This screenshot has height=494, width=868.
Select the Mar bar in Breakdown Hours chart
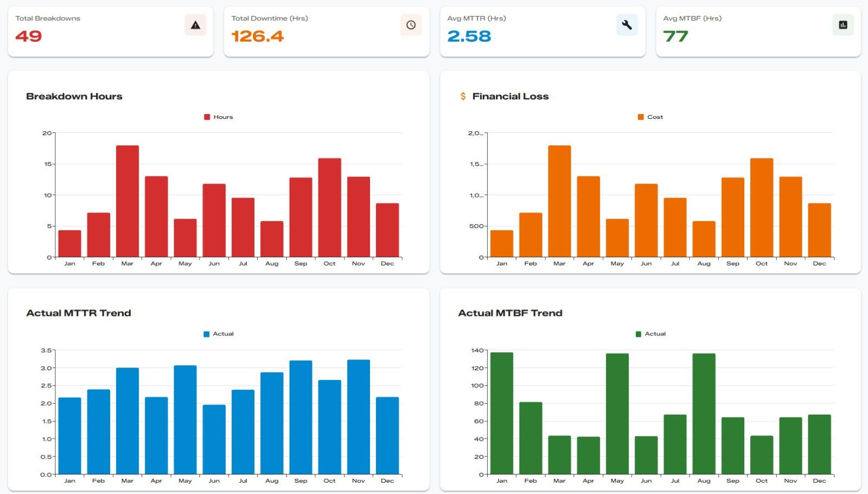click(x=127, y=201)
